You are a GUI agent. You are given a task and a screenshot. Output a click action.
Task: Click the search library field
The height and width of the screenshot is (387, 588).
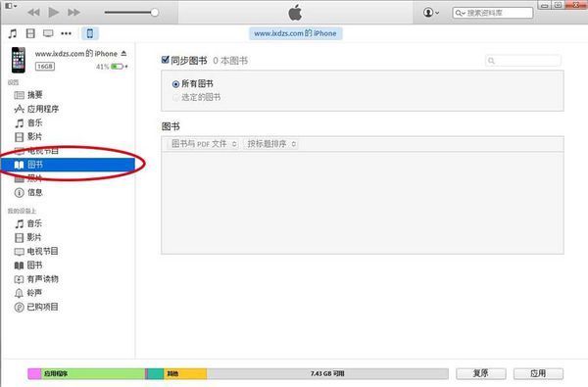pos(492,13)
